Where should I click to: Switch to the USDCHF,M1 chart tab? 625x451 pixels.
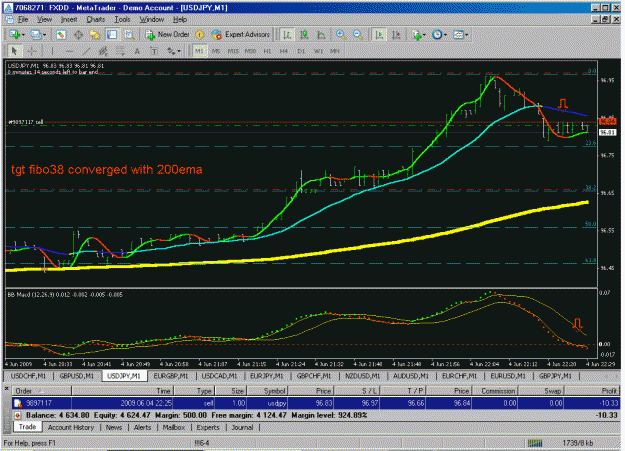[x=28, y=376]
